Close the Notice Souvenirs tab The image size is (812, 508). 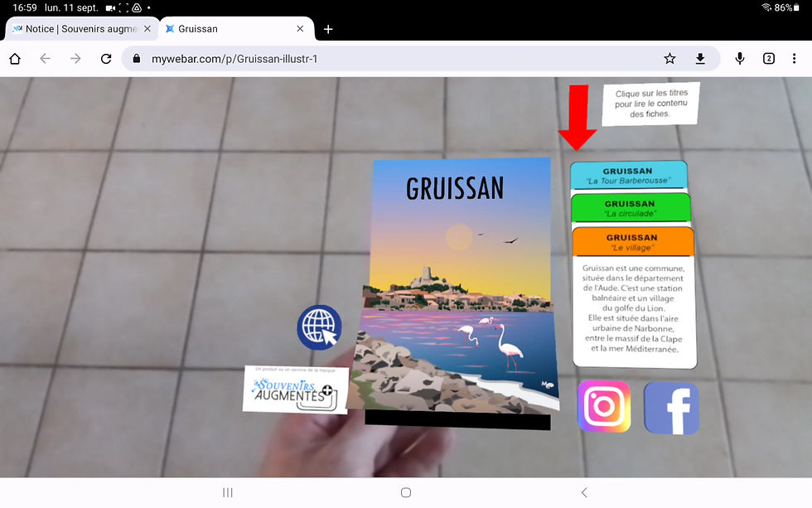pyautogui.click(x=147, y=29)
